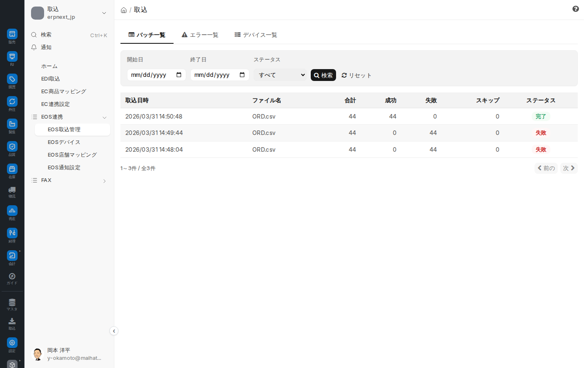Image resolution: width=588 pixels, height=368 pixels.
Task: Click the '1～3件 / 全3件' count text
Action: [138, 168]
